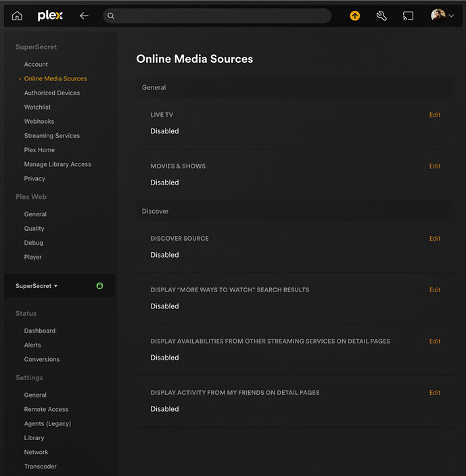Click the search magnifier icon
466x476 pixels.
[112, 16]
